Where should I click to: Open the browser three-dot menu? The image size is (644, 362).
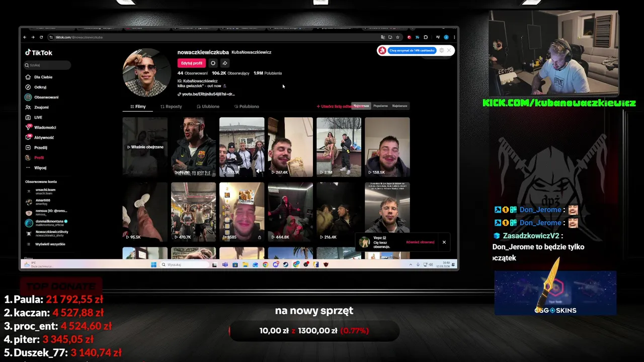454,37
